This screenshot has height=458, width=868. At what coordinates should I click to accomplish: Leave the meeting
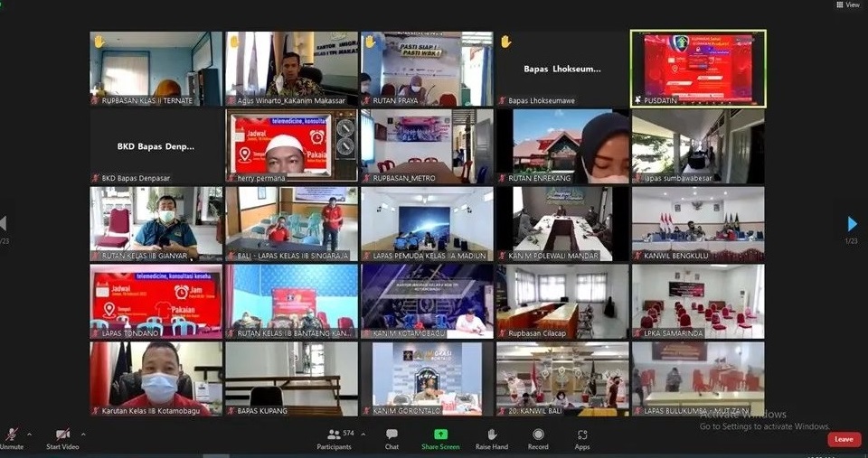tap(844, 439)
